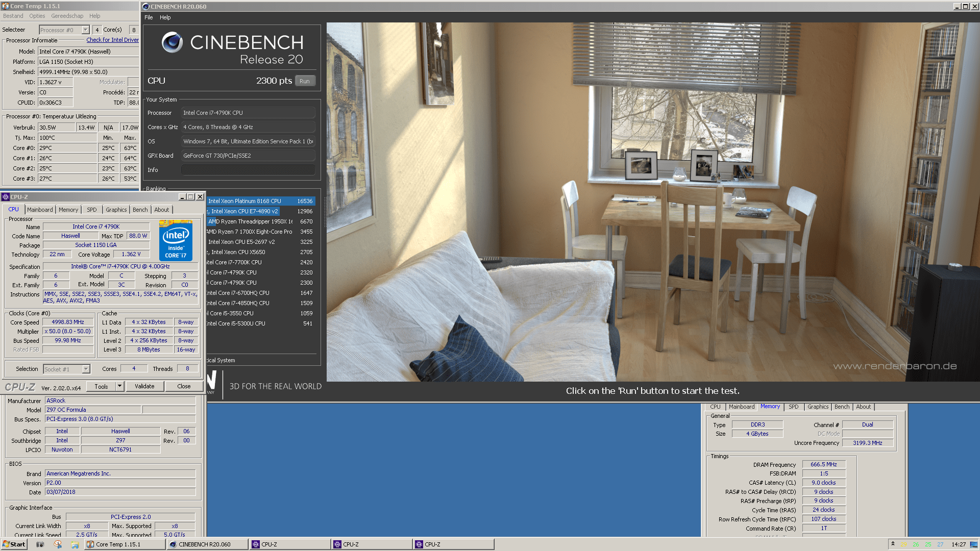The width and height of the screenshot is (980, 551).
Task: Open the Snipping Tool scissors icon in quick launch
Action: click(x=58, y=544)
